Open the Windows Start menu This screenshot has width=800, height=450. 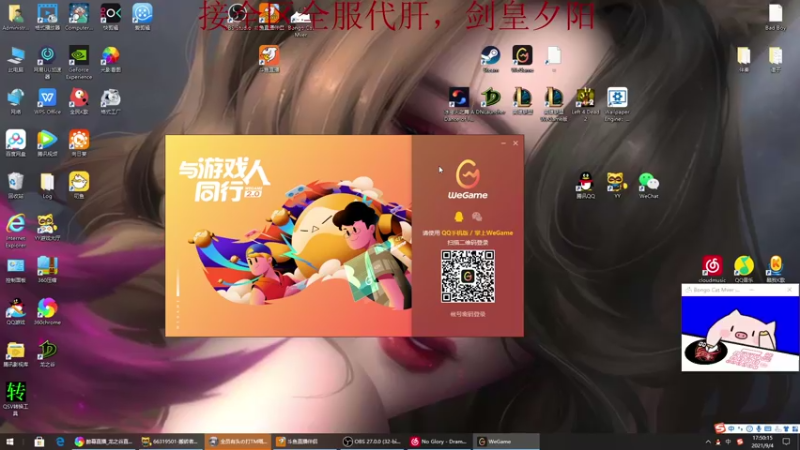coord(10,442)
